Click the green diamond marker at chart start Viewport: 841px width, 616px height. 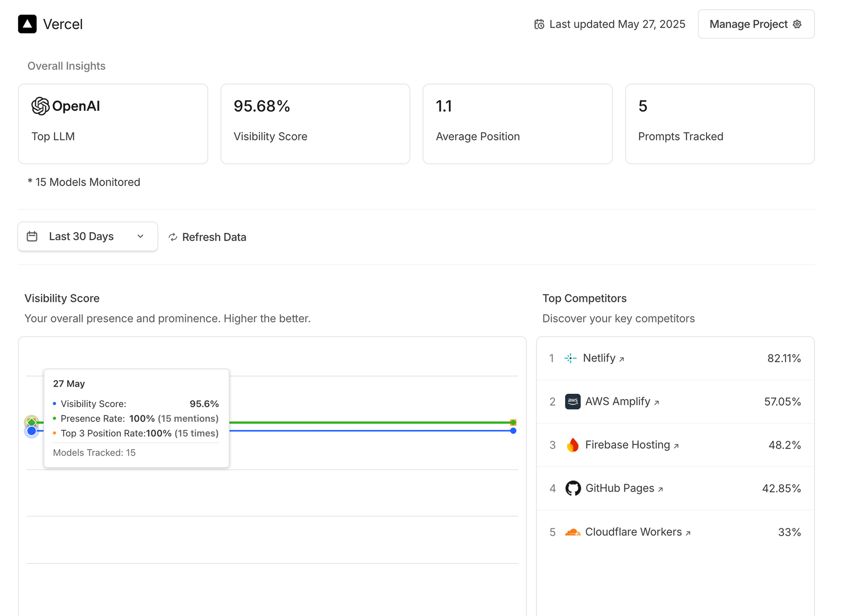point(32,422)
